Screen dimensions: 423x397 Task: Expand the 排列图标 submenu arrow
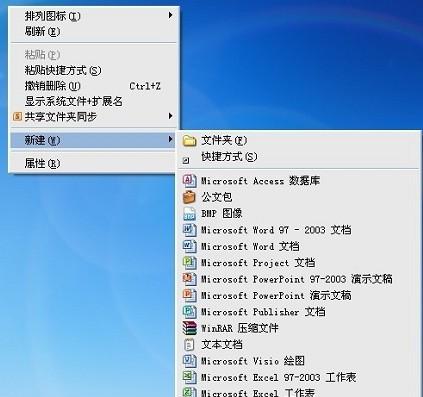click(x=170, y=15)
